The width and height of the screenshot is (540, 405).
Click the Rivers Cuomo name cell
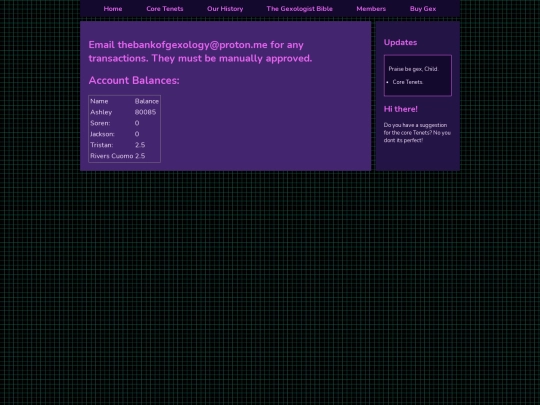click(x=112, y=156)
